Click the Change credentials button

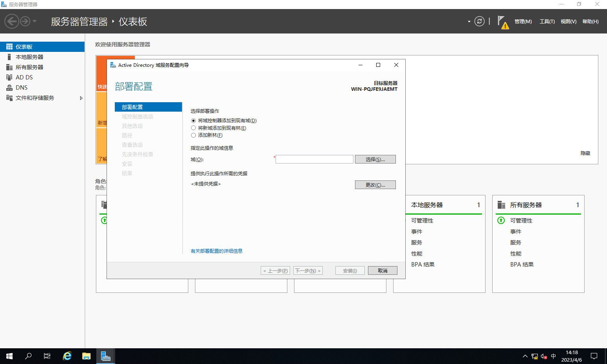click(x=375, y=185)
